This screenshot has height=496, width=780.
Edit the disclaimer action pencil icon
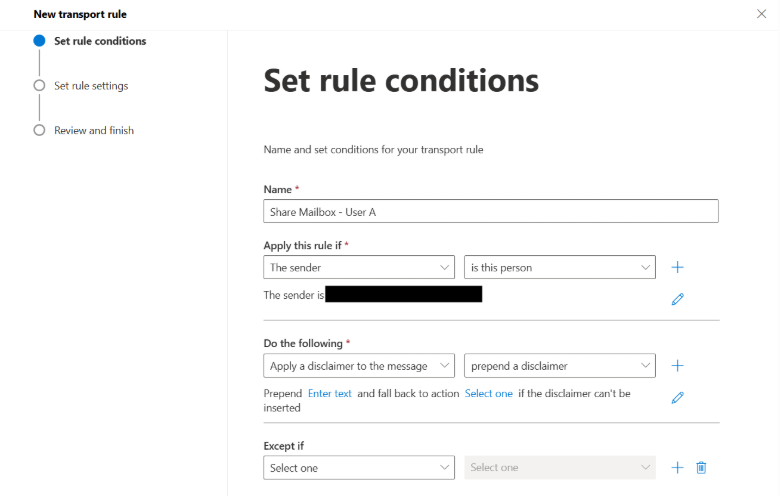point(677,398)
